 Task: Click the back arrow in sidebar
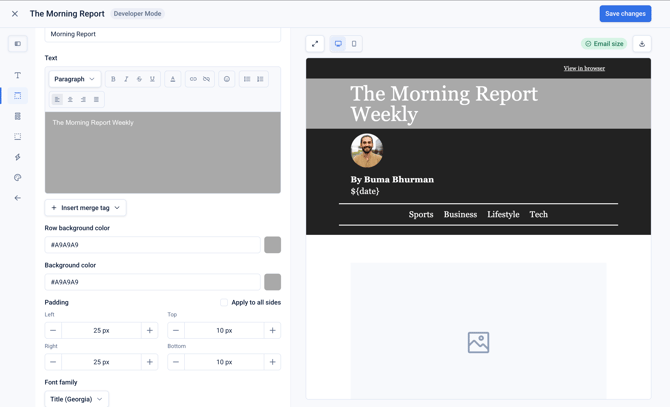click(x=18, y=198)
